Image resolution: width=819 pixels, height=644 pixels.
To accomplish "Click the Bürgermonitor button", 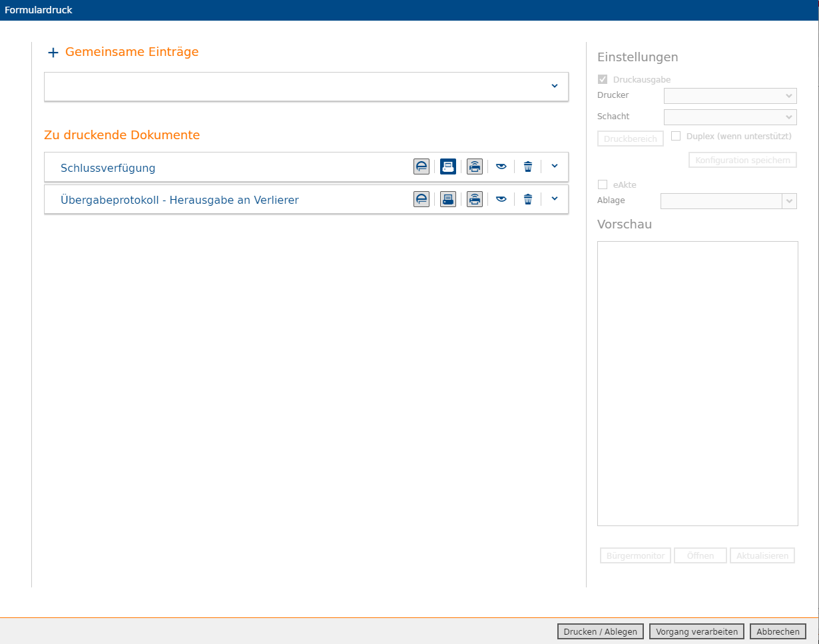I will pos(635,555).
